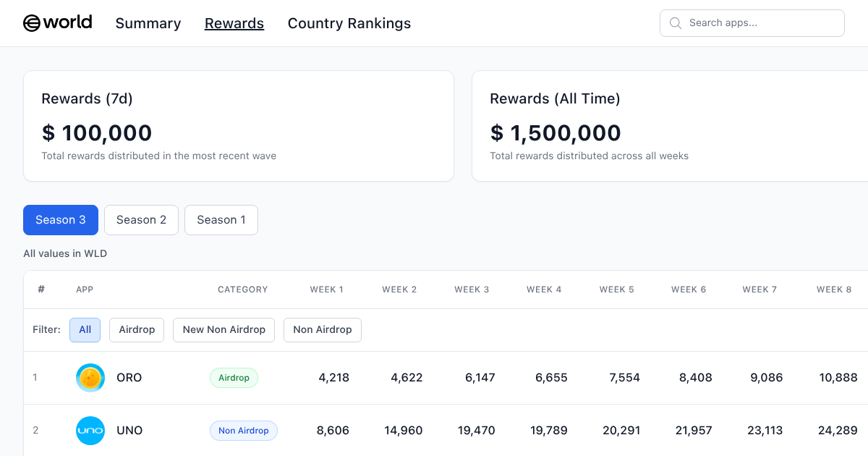Apply the Non Airdrop filter

323,330
